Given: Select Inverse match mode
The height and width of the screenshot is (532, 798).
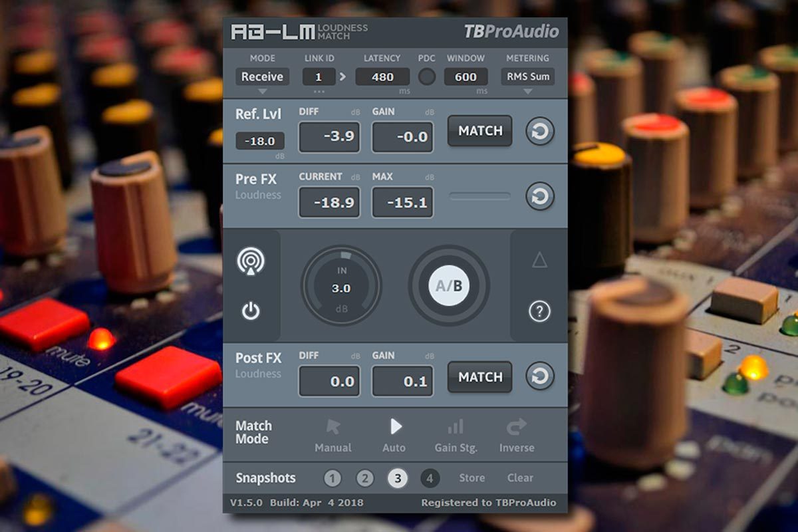Looking at the screenshot, I should [517, 436].
